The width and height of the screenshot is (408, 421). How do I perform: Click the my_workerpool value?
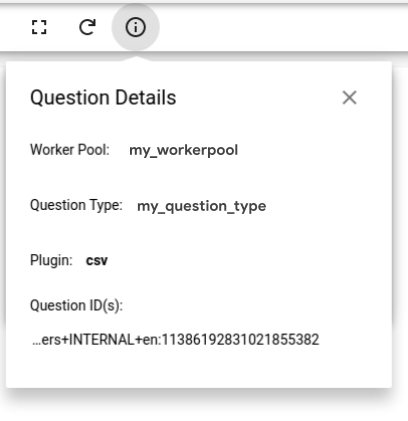click(183, 150)
